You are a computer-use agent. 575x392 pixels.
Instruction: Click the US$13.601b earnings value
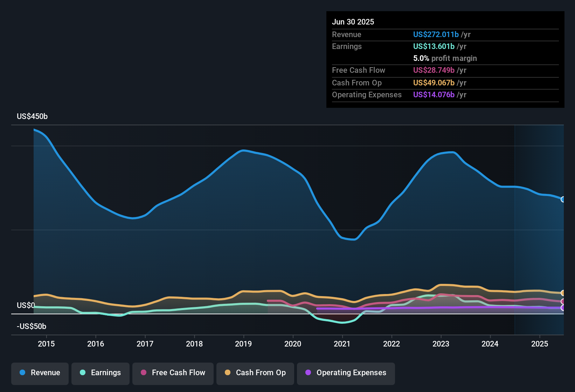tap(434, 46)
